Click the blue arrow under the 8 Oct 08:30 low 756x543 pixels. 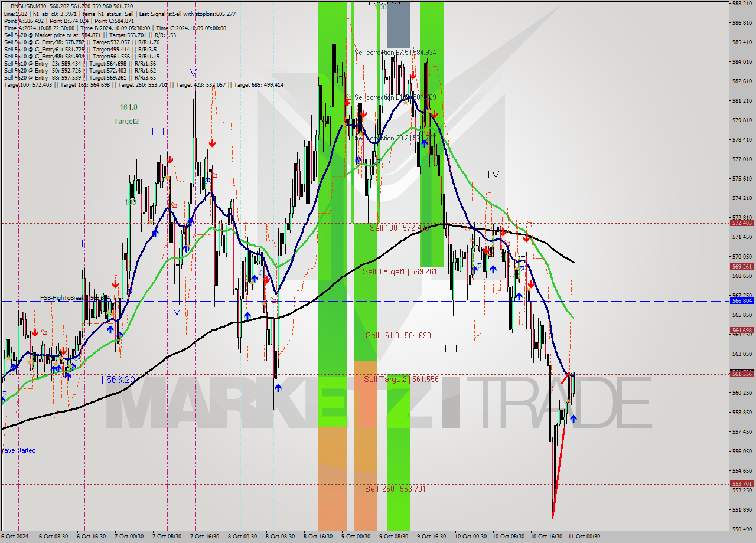[x=278, y=388]
